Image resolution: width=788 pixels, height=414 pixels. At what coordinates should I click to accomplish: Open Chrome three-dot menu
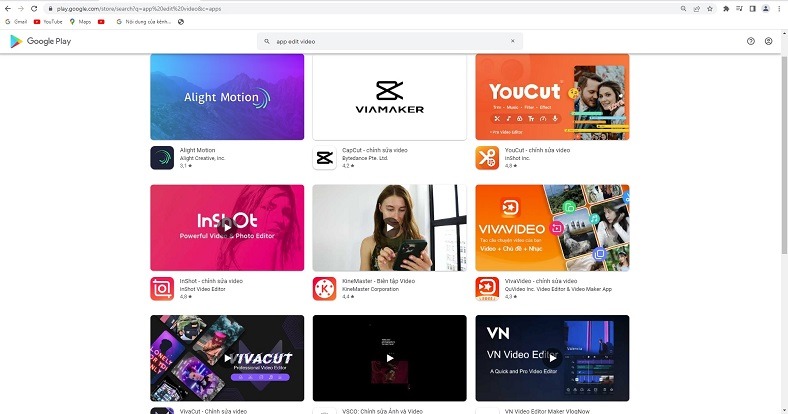coord(779,9)
